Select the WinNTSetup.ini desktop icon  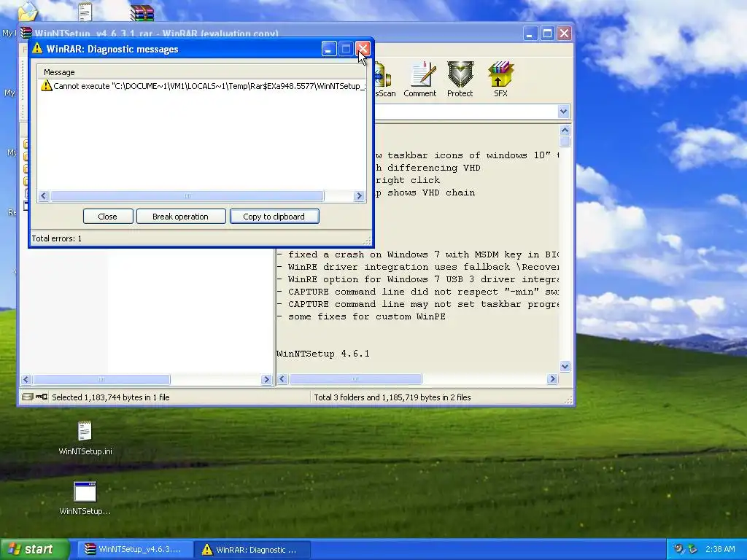pyautogui.click(x=85, y=438)
